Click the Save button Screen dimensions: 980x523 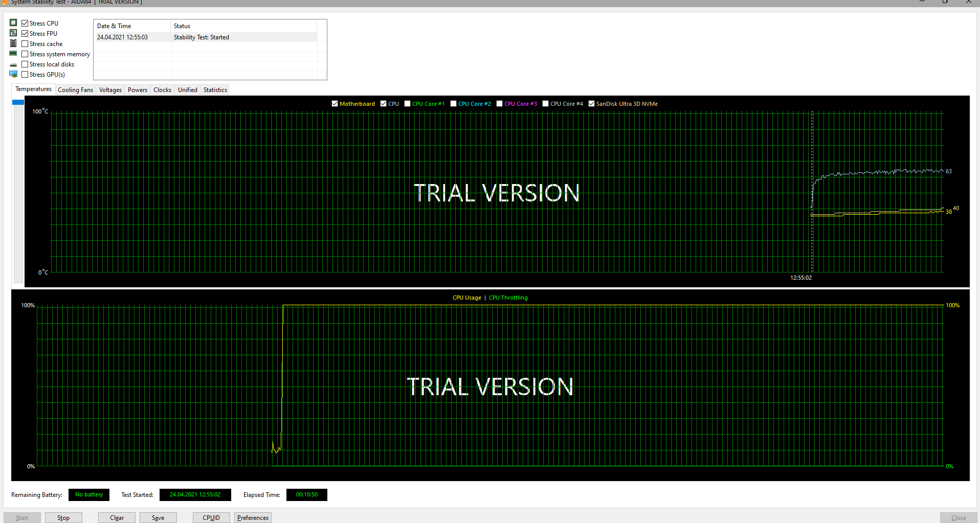[x=158, y=517]
